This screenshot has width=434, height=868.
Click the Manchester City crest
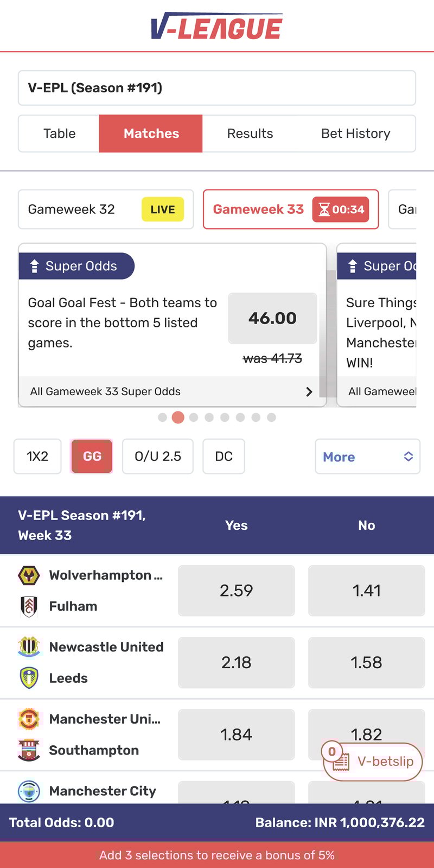[x=29, y=791]
